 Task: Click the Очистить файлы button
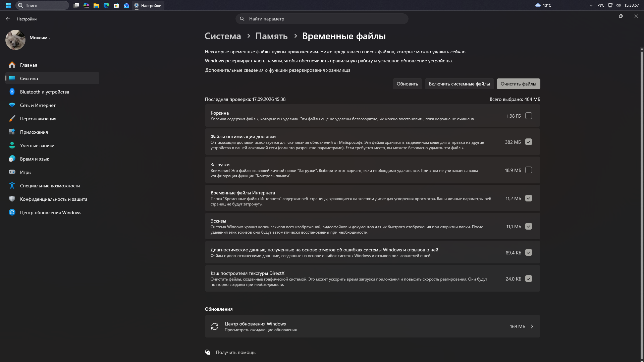pos(518,84)
